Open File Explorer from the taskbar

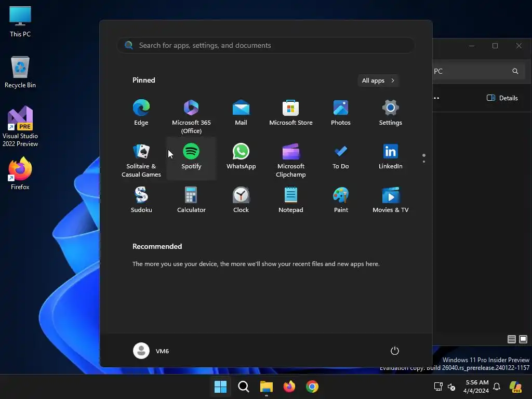[267, 387]
